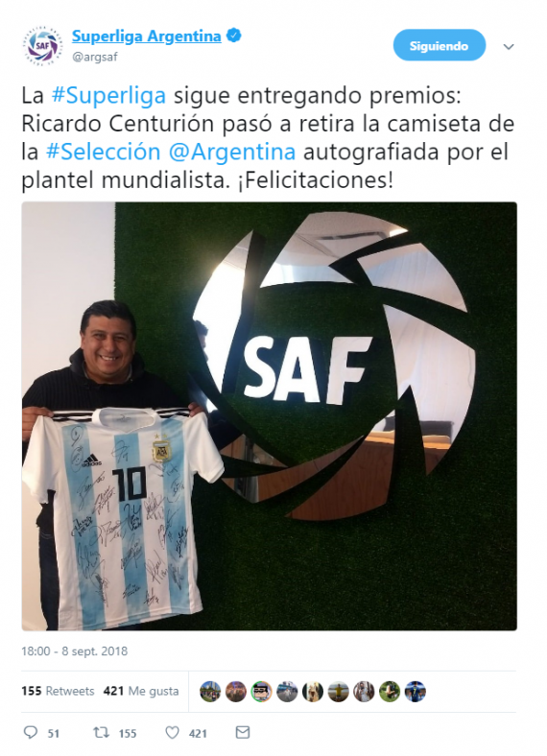
Task: Click the verified badge next to Superliga Argentina
Action: (x=234, y=35)
